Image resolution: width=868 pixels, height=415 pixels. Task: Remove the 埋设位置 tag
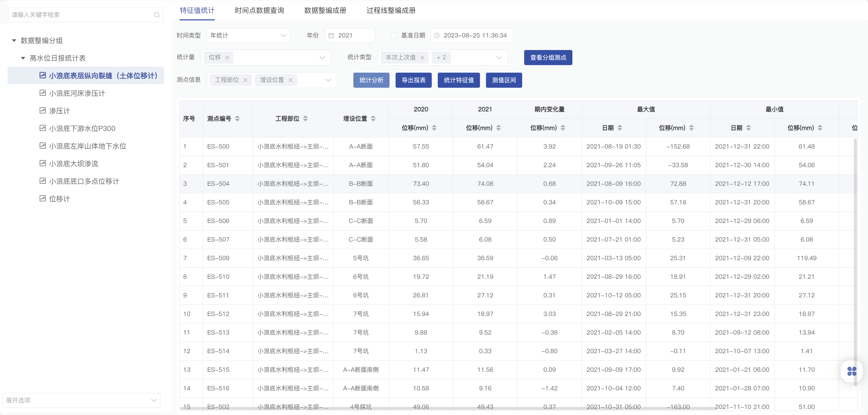[x=290, y=80]
